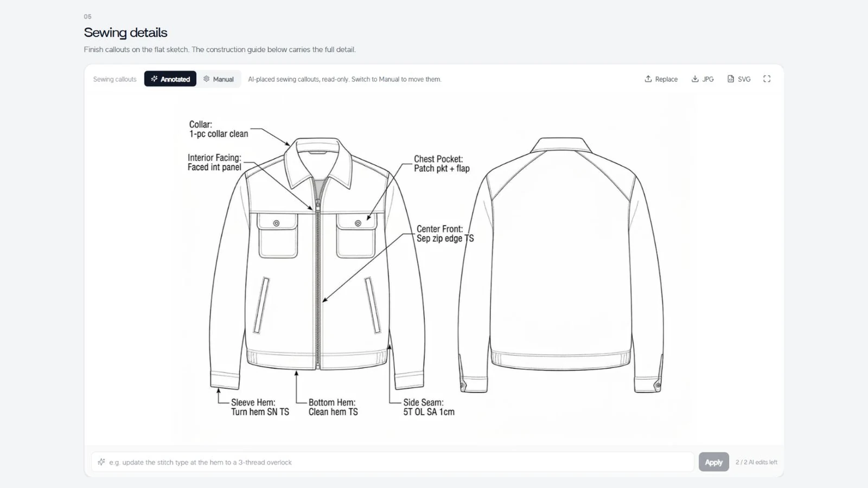
Task: Click the Interior Facing callout text
Action: 214,162
